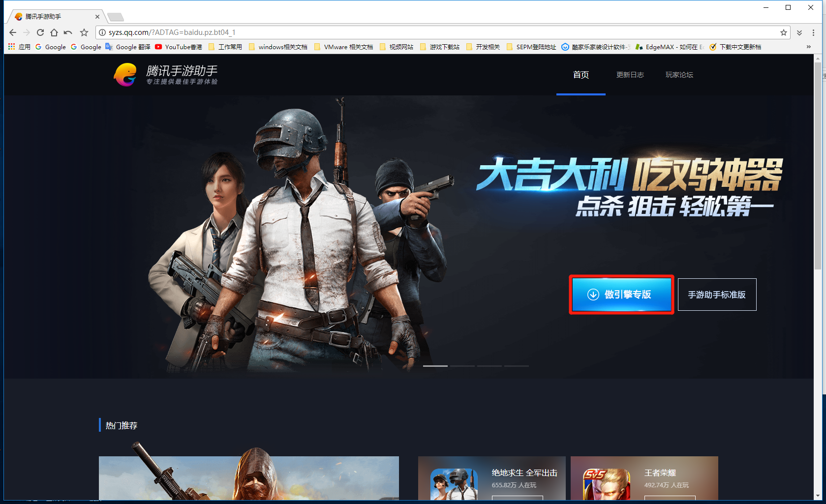The height and width of the screenshot is (504, 826).
Task: Expand the extensions chevron beside menu
Action: [799, 32]
